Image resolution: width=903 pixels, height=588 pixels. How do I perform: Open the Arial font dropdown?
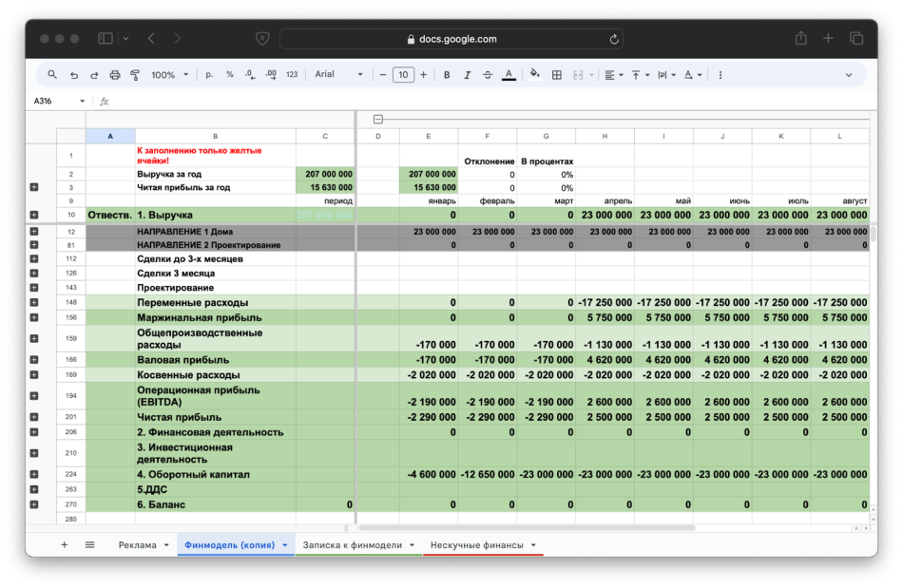tap(338, 74)
